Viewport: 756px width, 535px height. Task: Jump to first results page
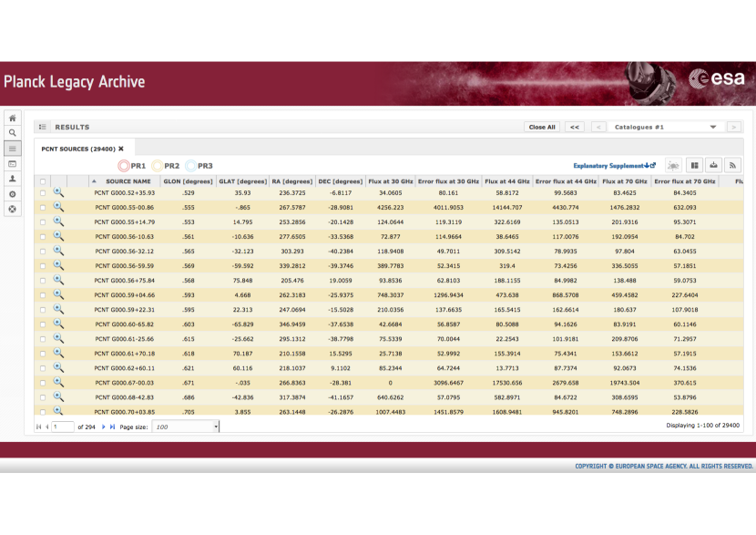coord(39,427)
